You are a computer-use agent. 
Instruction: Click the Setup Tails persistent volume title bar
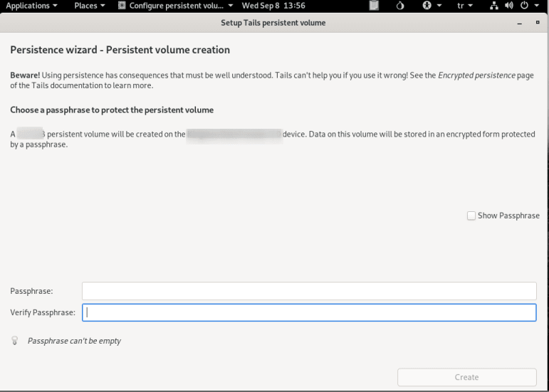coord(274,22)
